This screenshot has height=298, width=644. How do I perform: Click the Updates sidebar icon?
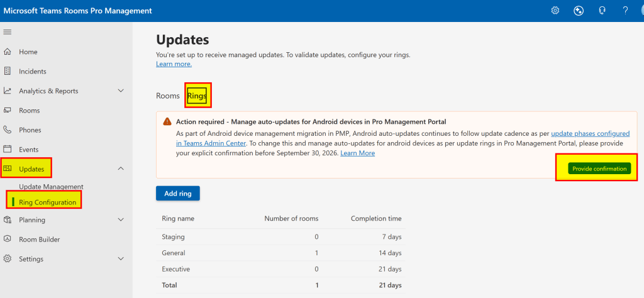[x=8, y=168]
